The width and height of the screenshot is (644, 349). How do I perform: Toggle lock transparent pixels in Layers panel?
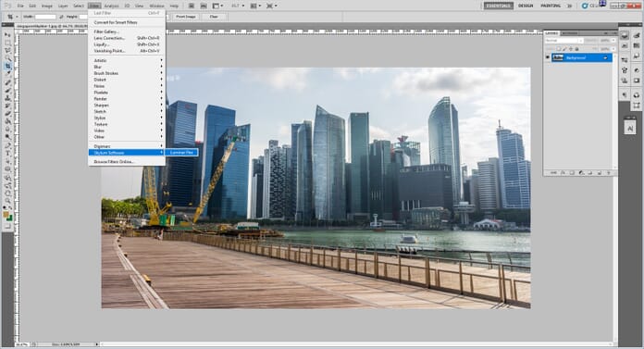click(x=559, y=49)
